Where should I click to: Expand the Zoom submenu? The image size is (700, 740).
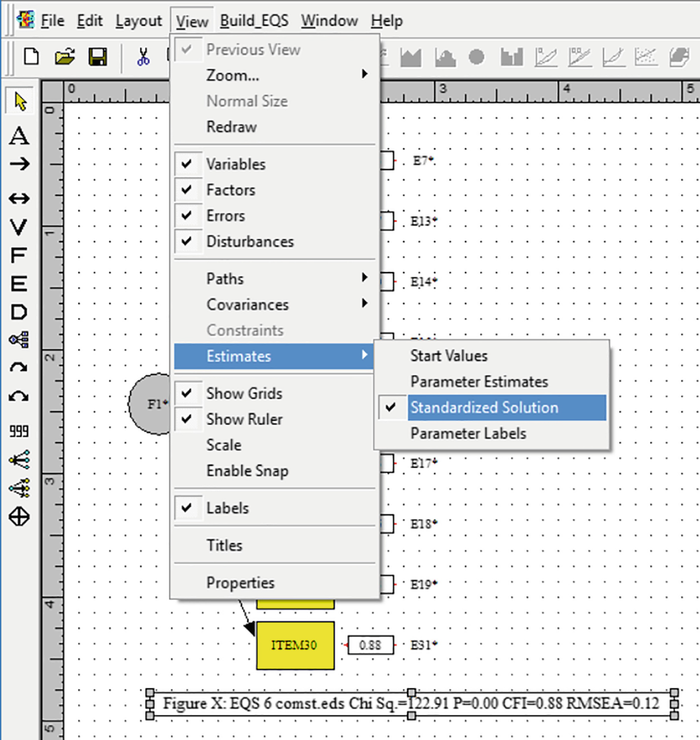[x=275, y=75]
